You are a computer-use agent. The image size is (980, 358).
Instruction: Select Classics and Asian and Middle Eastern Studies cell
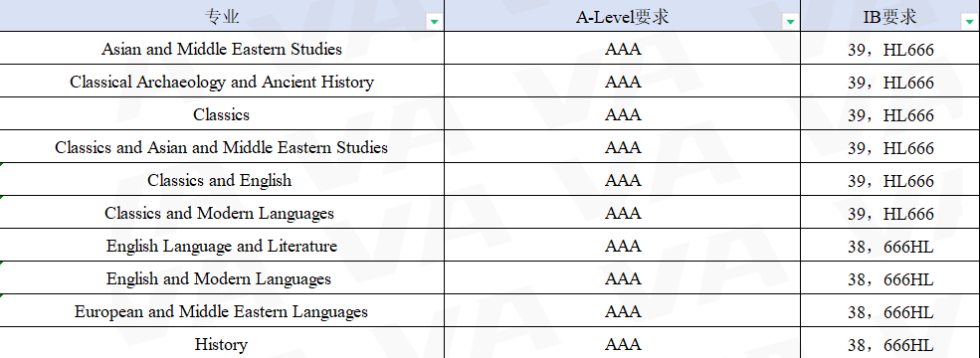click(222, 147)
